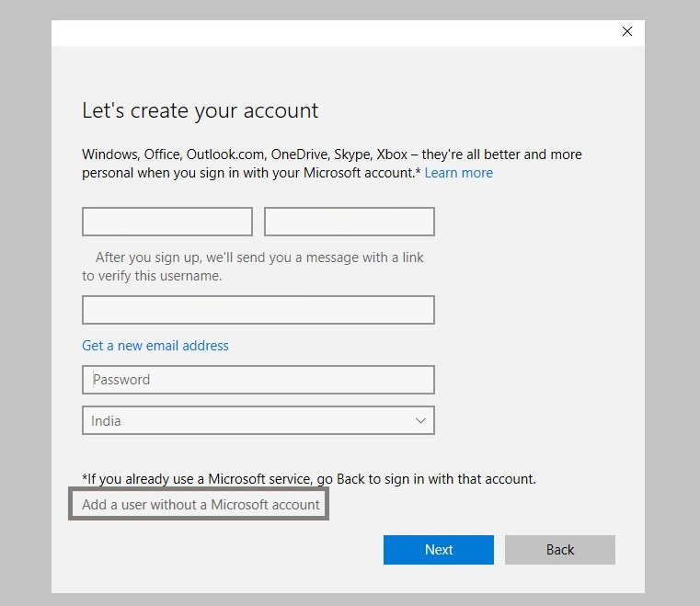The height and width of the screenshot is (606, 700).
Task: Focus the first name empty field
Action: 167,222
